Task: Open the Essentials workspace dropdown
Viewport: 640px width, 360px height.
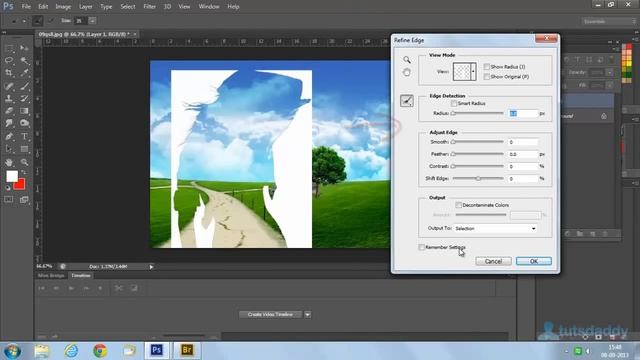Action: point(608,21)
